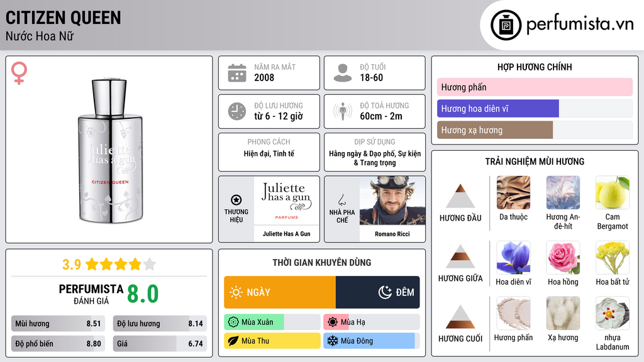Open the nhựa Labdanum note image

coord(613,313)
